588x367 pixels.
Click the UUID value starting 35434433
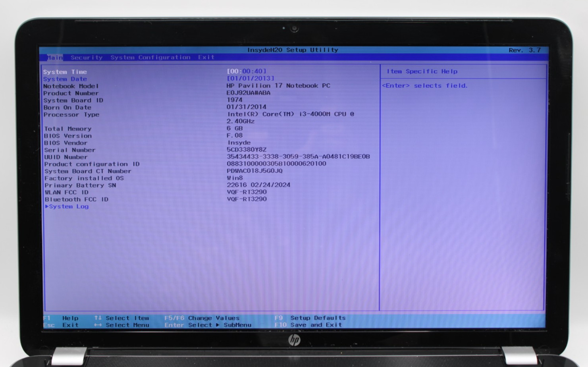pos(298,157)
